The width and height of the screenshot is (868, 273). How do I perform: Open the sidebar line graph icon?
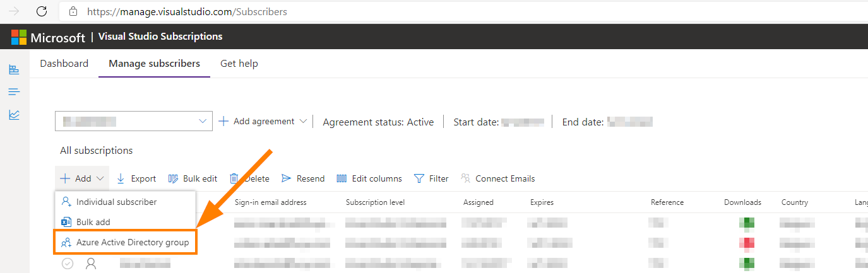(x=14, y=115)
